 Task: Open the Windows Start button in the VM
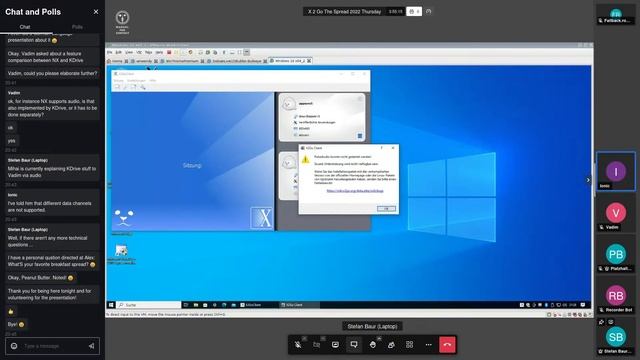coord(111,305)
